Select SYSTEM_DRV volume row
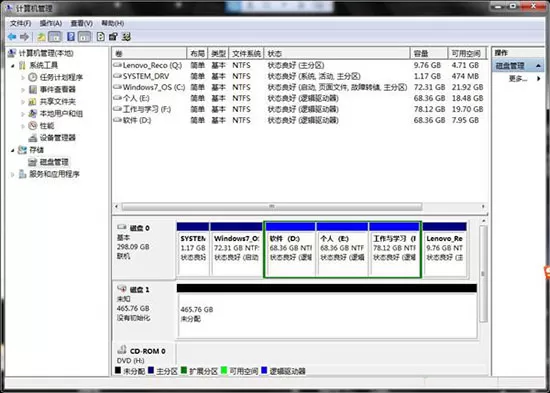 pyautogui.click(x=300, y=76)
